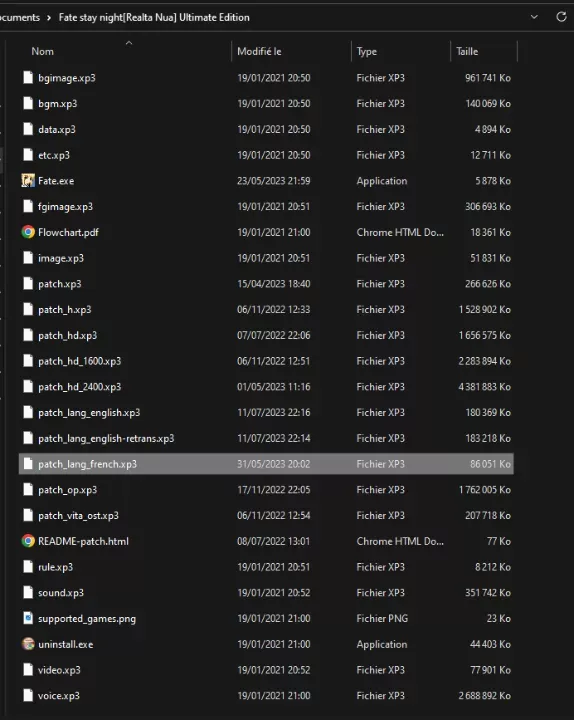Click the Chrome icon beside Flowchart.pdf

pos(28,232)
